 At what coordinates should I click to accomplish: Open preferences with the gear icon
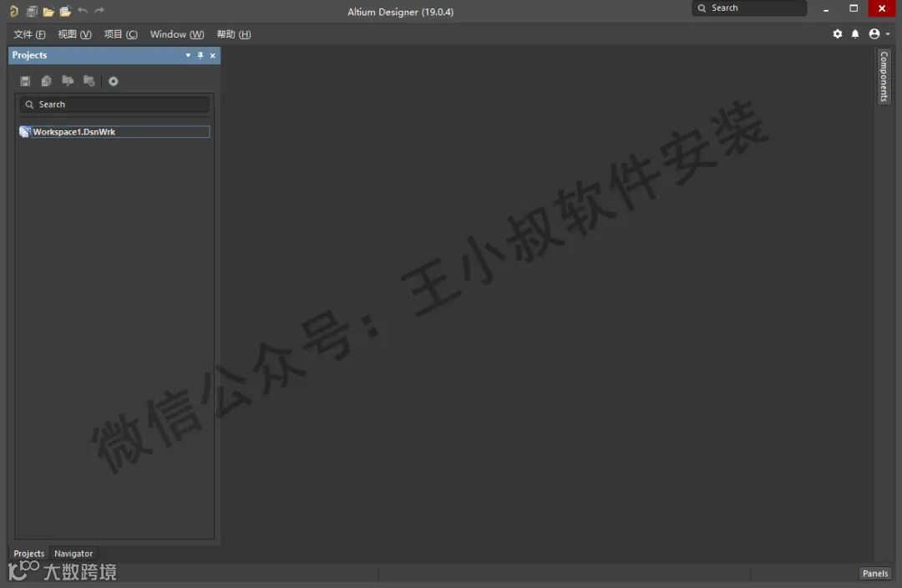click(838, 34)
